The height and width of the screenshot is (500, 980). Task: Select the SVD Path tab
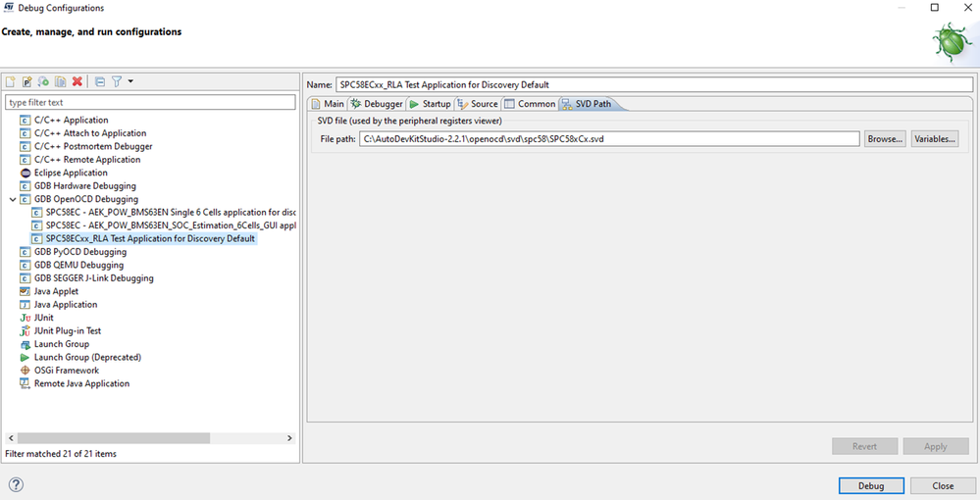[588, 104]
